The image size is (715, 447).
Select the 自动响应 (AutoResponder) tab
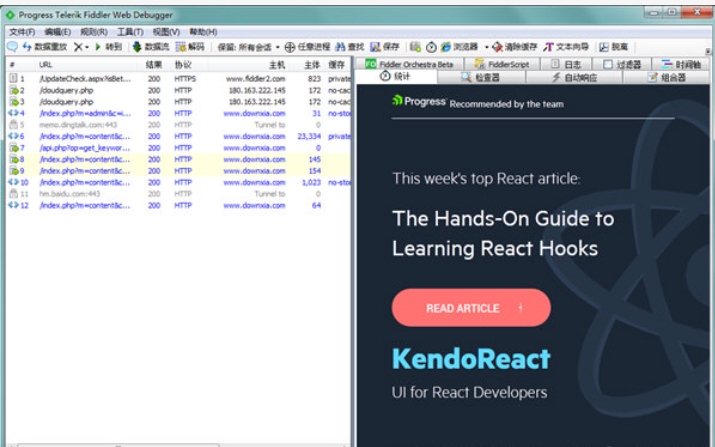click(x=574, y=77)
